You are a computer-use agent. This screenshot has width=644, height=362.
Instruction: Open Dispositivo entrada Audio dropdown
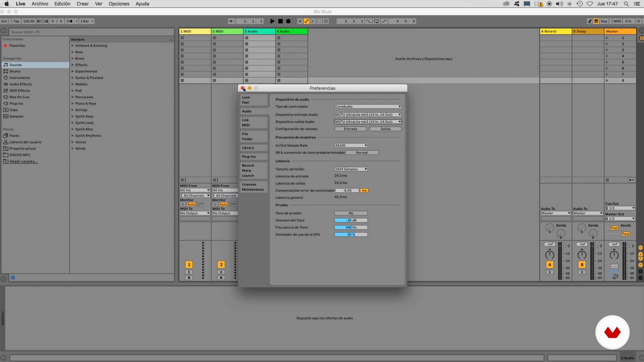pos(368,115)
